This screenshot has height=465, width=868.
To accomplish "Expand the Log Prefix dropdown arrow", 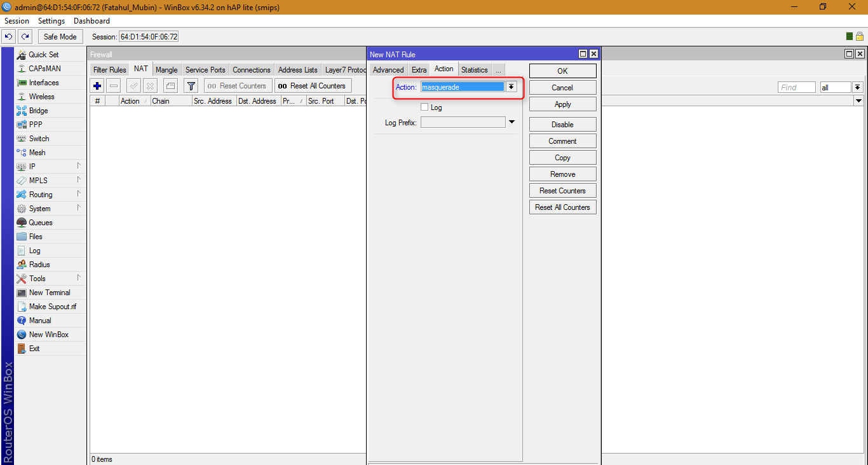I will coord(512,121).
